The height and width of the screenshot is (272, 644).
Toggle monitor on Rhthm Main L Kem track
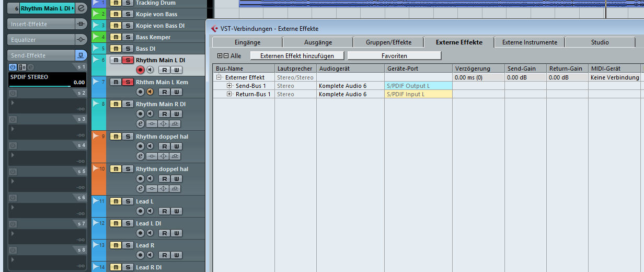150,92
